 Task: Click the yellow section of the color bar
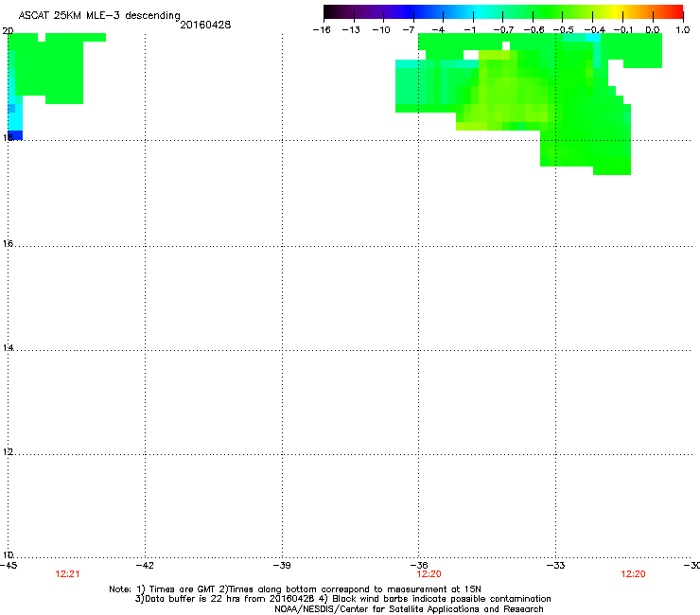[x=619, y=11]
